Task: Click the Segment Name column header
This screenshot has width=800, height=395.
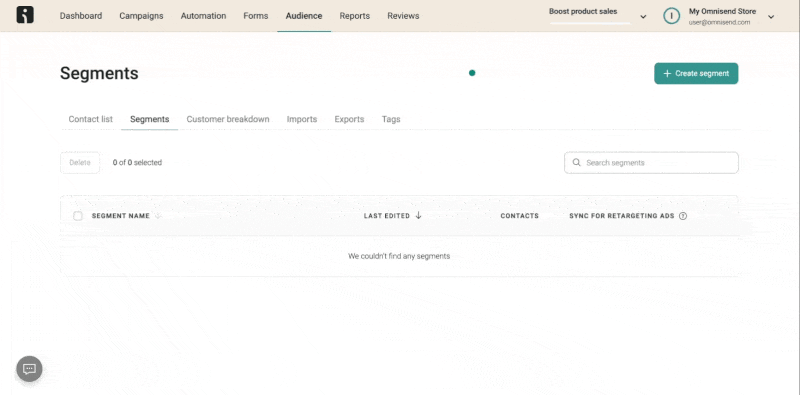Action: pyautogui.click(x=120, y=216)
